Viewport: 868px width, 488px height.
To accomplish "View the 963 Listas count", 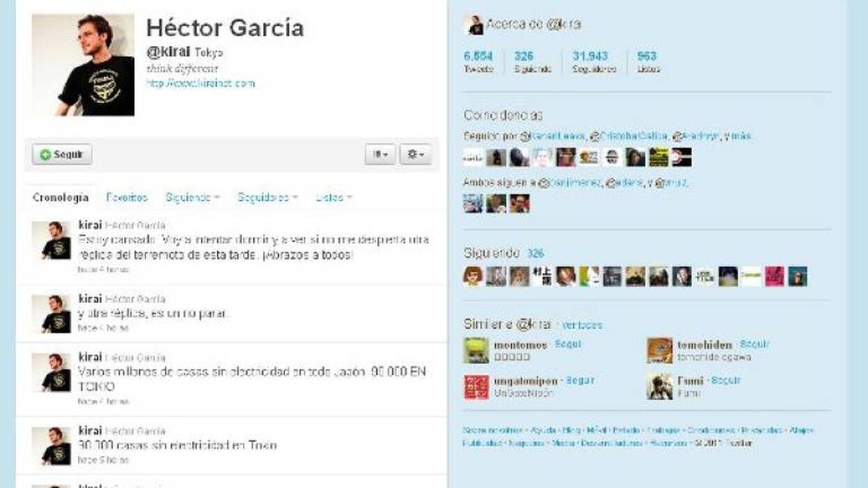I will click(x=648, y=61).
